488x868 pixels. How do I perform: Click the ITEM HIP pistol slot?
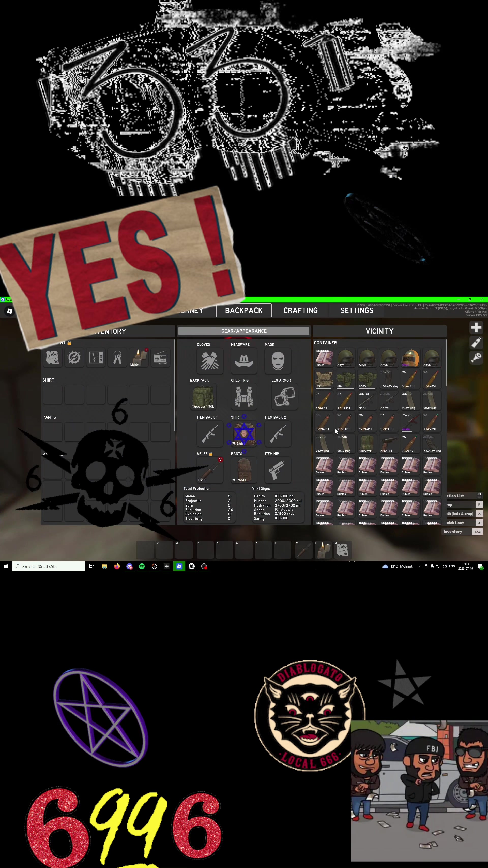tap(278, 470)
